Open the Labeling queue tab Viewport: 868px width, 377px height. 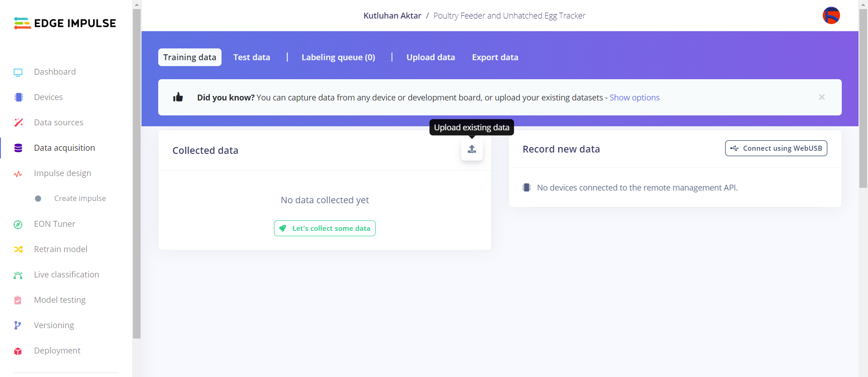coord(338,57)
